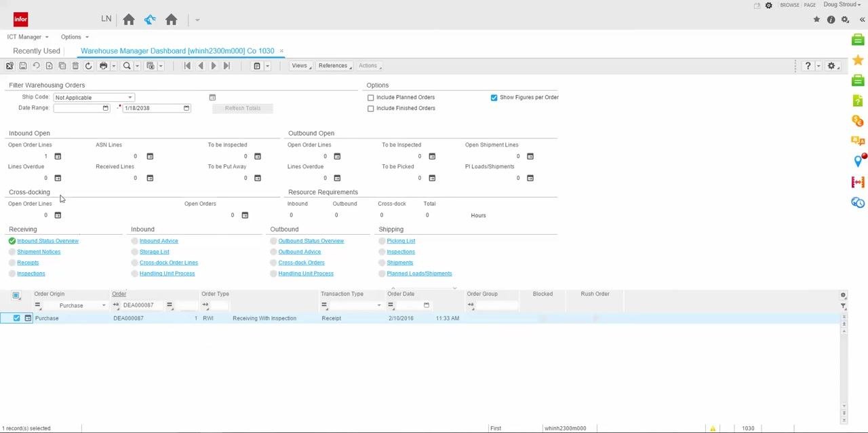Screen dimensions: 868x433
Task: Open the Picking List link
Action: pyautogui.click(x=401, y=241)
